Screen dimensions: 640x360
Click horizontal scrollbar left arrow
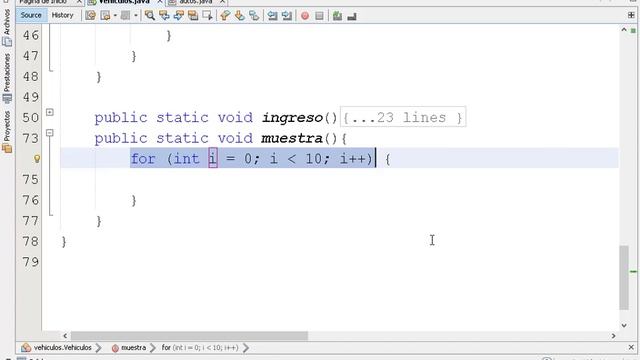click(x=65, y=336)
